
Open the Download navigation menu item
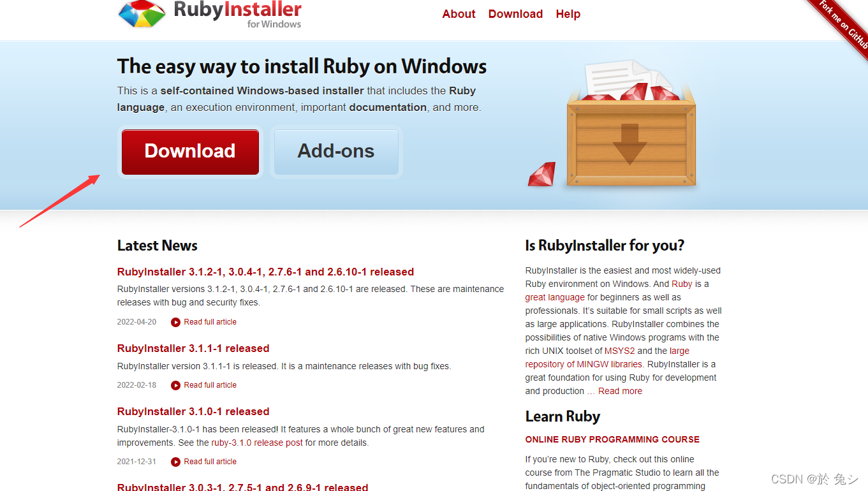coord(515,14)
